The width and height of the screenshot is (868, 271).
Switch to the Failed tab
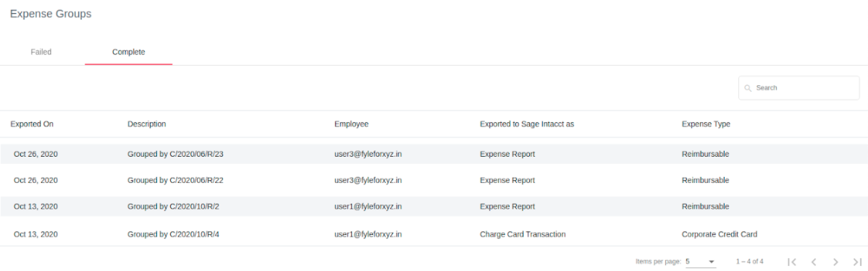pyautogui.click(x=41, y=52)
